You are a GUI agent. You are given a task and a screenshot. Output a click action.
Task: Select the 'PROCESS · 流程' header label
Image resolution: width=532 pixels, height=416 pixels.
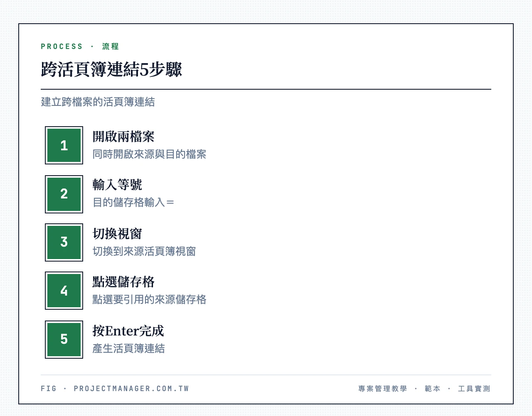click(x=80, y=46)
